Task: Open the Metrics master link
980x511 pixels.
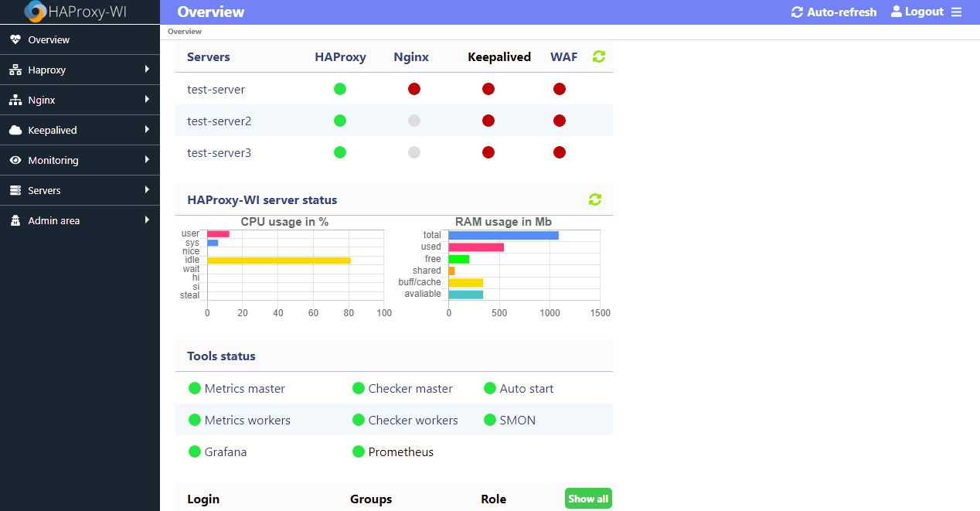Action: click(x=245, y=388)
